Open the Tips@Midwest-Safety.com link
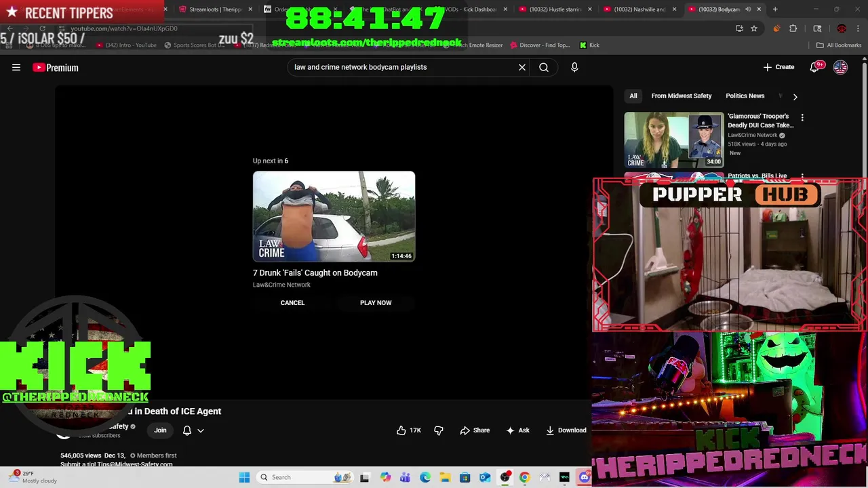The height and width of the screenshot is (488, 868). (134, 465)
